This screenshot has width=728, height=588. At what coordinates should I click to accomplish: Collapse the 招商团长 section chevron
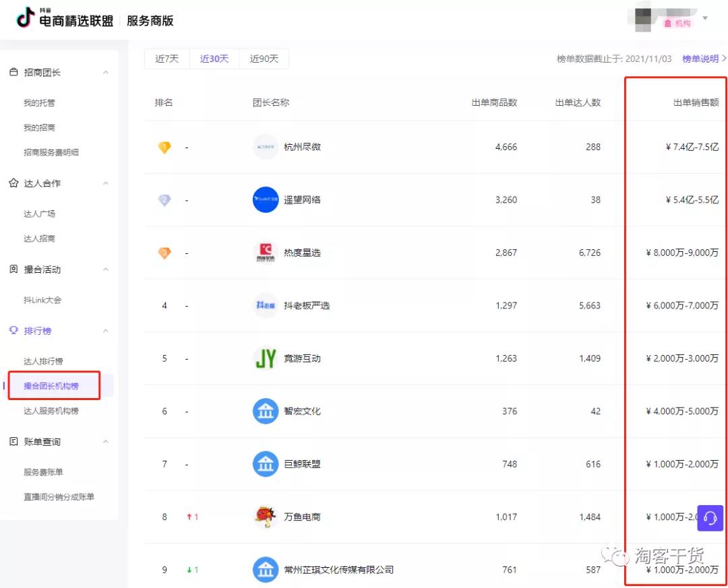tap(106, 72)
